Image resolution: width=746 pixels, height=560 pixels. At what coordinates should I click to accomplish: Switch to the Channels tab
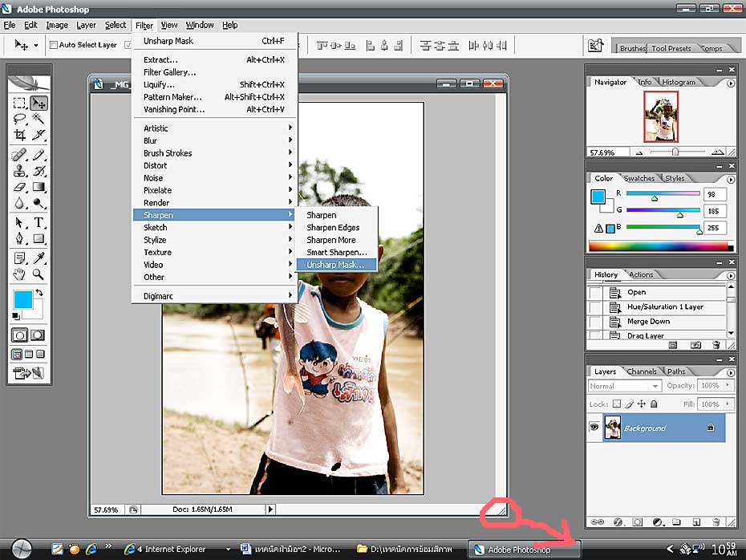tap(642, 371)
